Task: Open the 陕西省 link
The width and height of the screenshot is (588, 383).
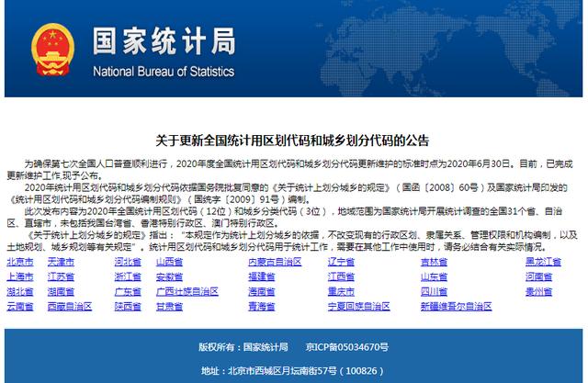Action: click(x=128, y=307)
